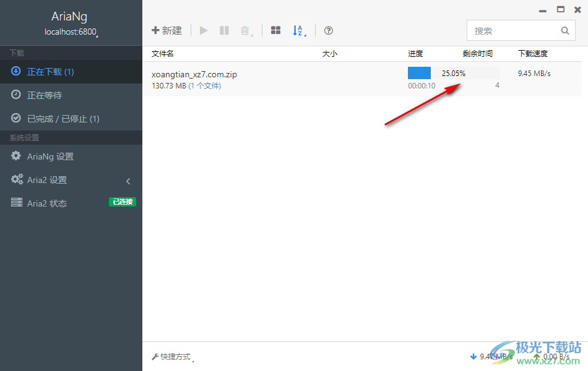Image resolution: width=588 pixels, height=371 pixels.
Task: Click the server icon for Aria2 状态
Action: tap(17, 202)
